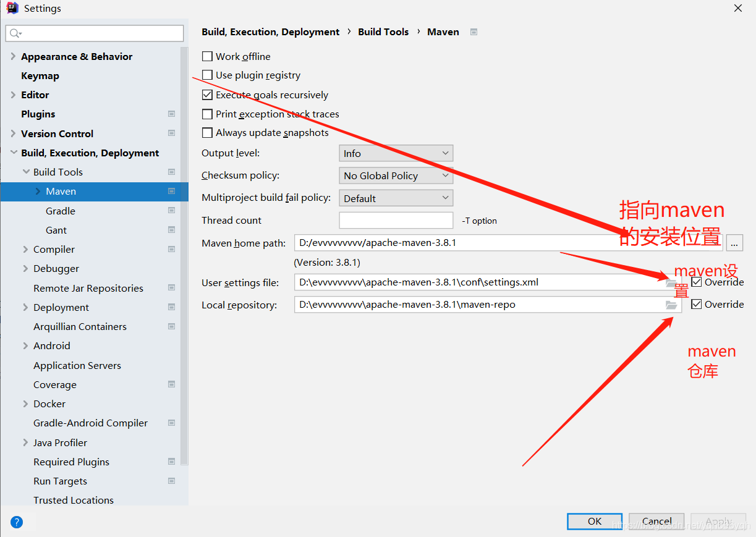Browse folder icon for Local repository
Viewport: 756px width, 537px height.
pyautogui.click(x=671, y=305)
